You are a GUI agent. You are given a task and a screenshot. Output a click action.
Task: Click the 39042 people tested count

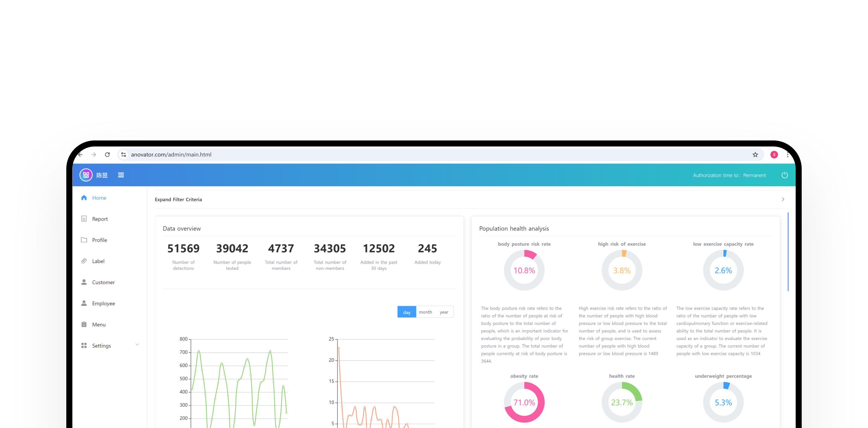[x=232, y=248]
